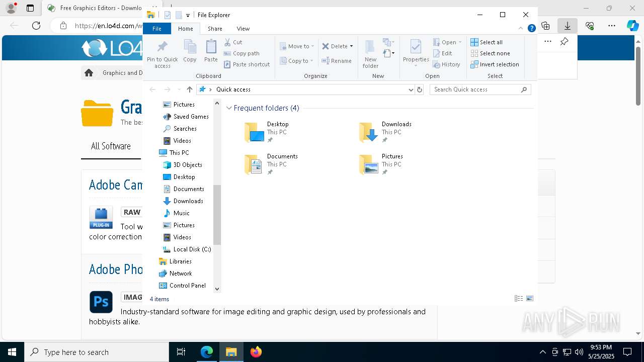The image size is (644, 362).
Task: Click the History command
Action: pos(447,64)
